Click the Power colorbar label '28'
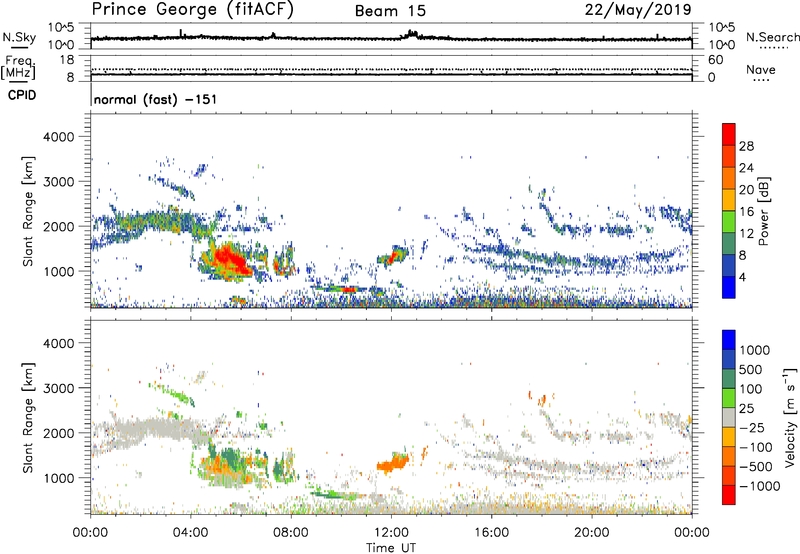 pyautogui.click(x=746, y=146)
